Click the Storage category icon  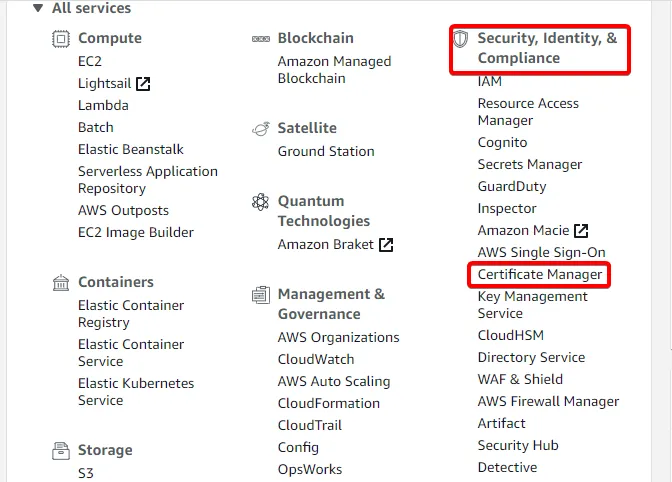[x=61, y=451]
